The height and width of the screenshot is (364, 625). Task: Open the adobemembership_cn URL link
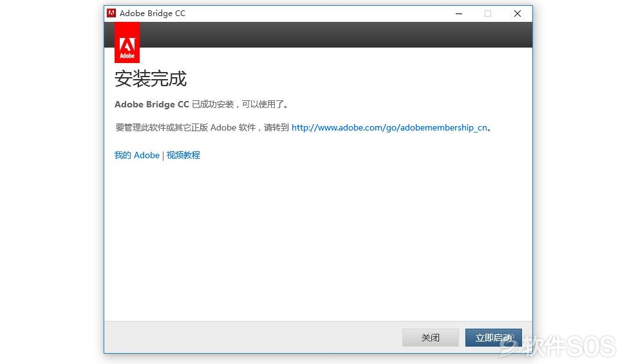[389, 127]
